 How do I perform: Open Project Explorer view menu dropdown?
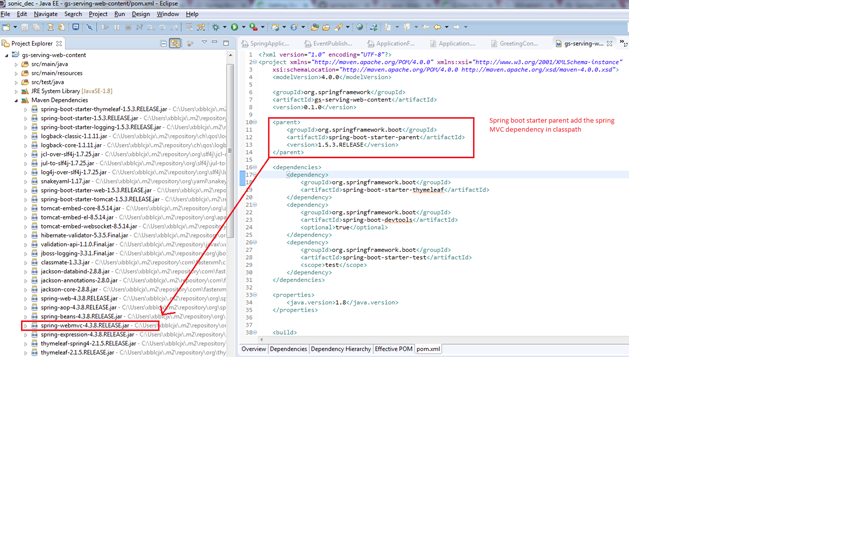click(x=203, y=44)
